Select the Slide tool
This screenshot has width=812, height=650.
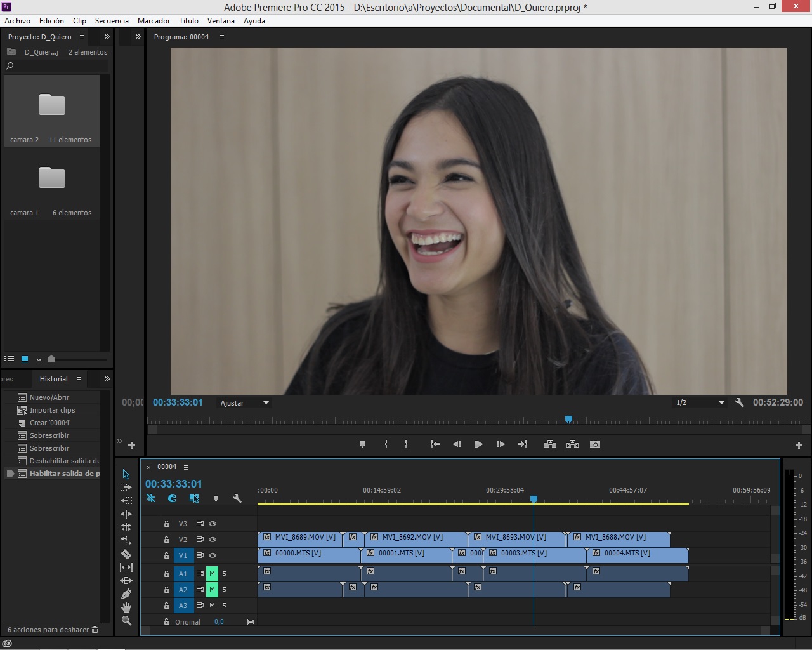pos(126,581)
